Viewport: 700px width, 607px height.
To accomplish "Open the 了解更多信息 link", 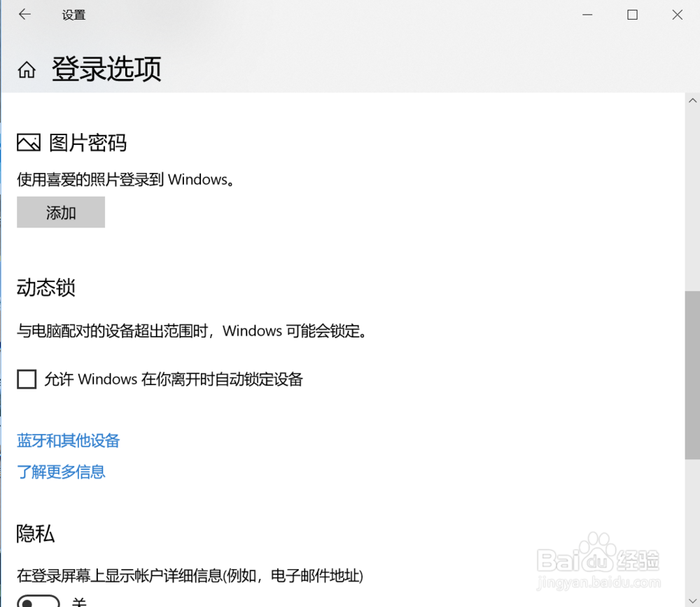I will click(x=61, y=472).
